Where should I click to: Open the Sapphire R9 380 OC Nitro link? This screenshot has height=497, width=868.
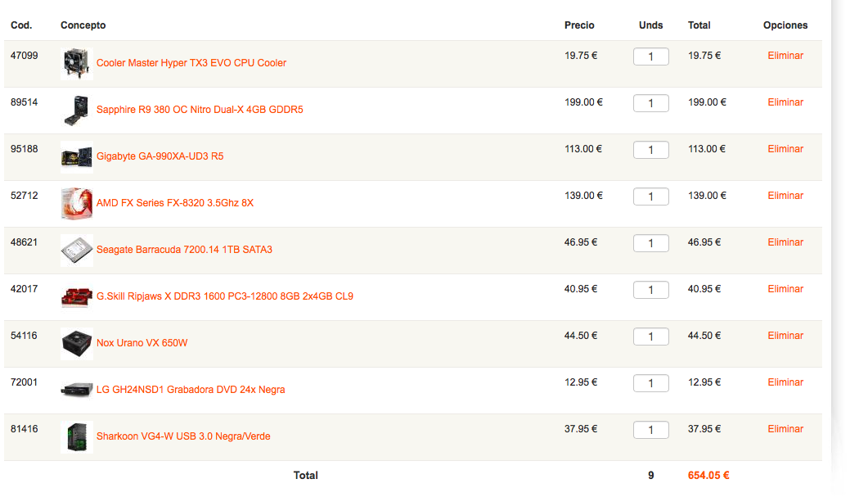200,110
